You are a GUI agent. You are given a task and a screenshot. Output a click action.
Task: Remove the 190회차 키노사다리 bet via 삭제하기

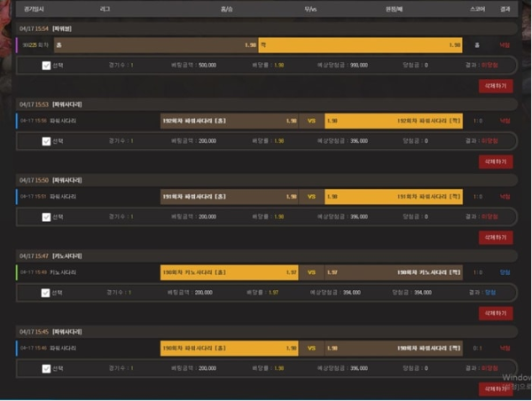click(495, 313)
